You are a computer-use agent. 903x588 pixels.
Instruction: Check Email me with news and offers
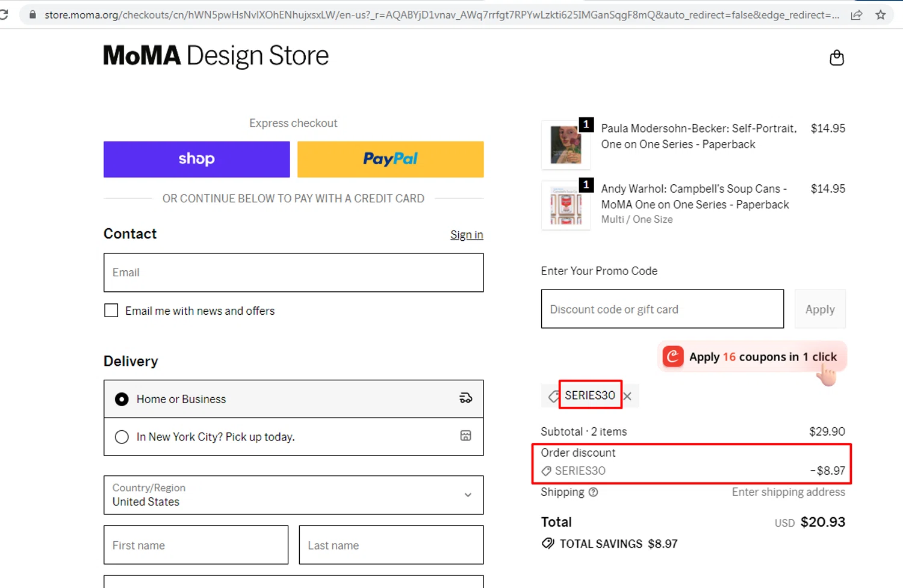click(x=111, y=311)
